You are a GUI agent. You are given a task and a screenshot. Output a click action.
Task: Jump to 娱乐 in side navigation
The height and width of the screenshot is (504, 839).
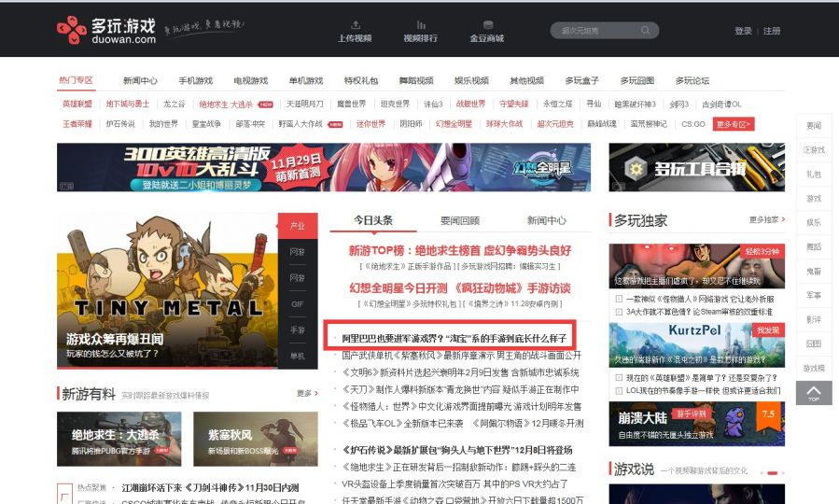[x=814, y=222]
